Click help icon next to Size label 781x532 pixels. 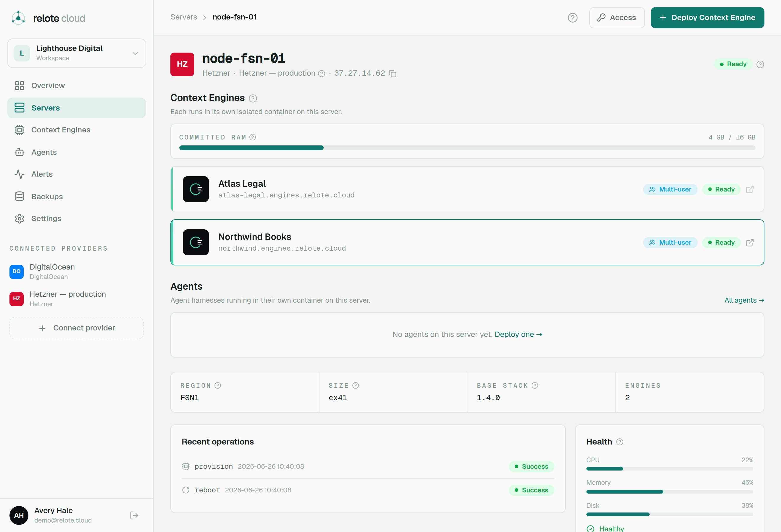tap(356, 385)
